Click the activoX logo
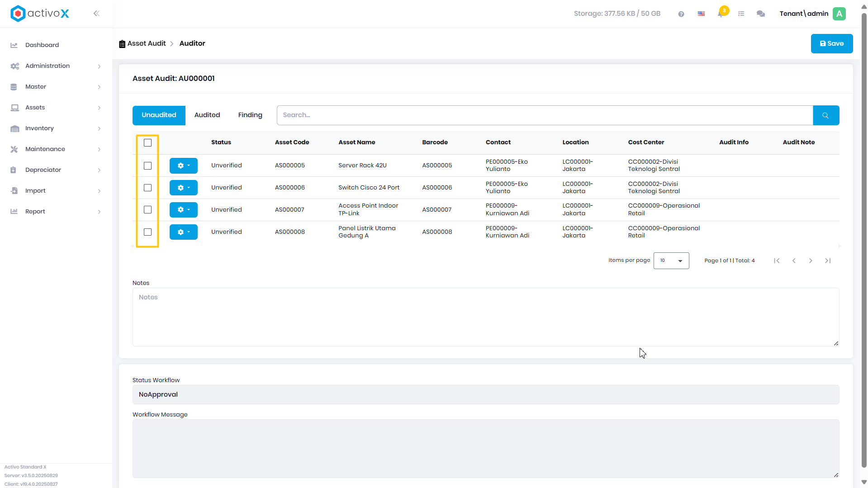 (40, 14)
